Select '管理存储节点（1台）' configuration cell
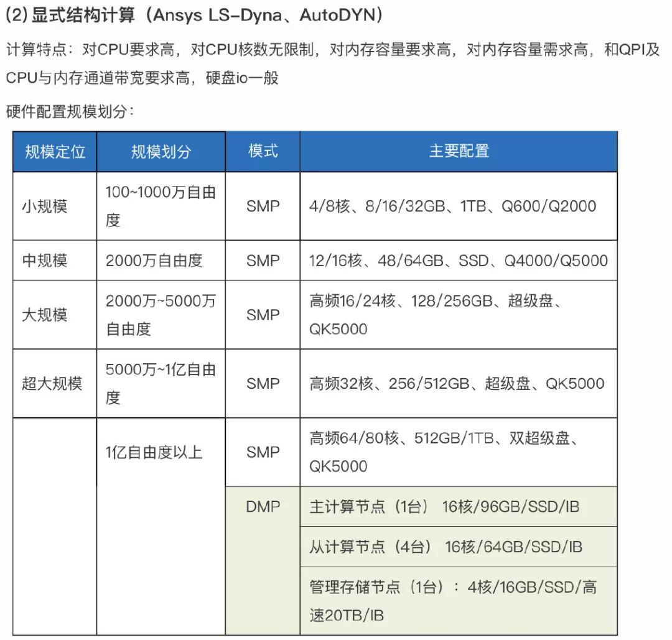 [459, 601]
